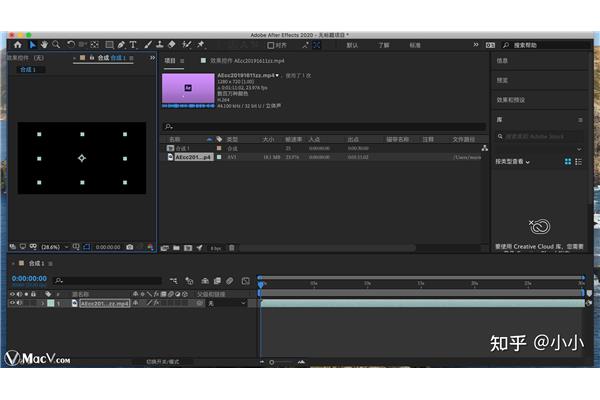Select the Rectangle shape tool
This screenshot has height=400, width=600.
109,45
